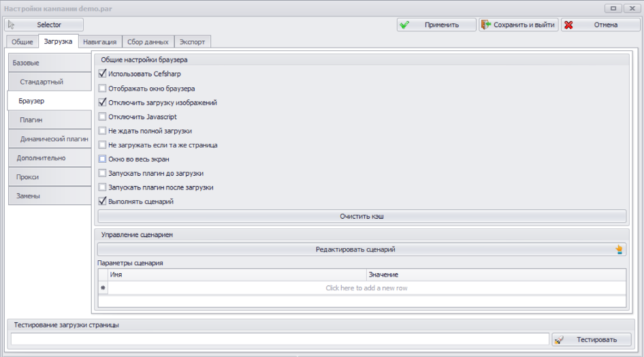Enable Отображать окно браузера checkbox
This screenshot has height=357, width=644.
pyautogui.click(x=102, y=89)
